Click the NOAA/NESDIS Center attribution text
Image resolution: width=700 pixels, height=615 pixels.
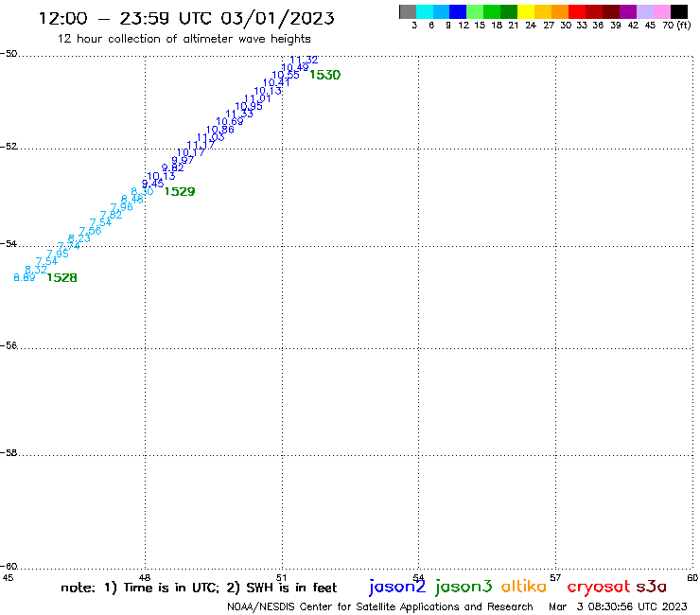pos(380,607)
